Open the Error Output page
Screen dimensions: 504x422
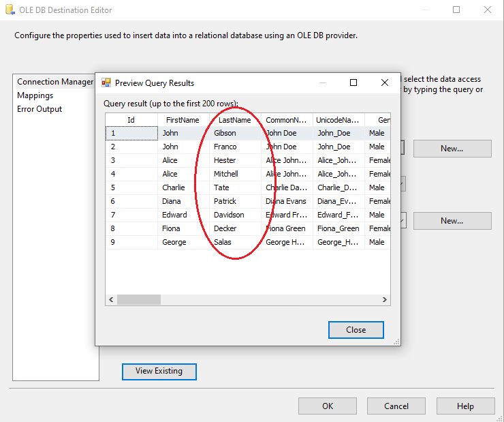click(x=40, y=109)
